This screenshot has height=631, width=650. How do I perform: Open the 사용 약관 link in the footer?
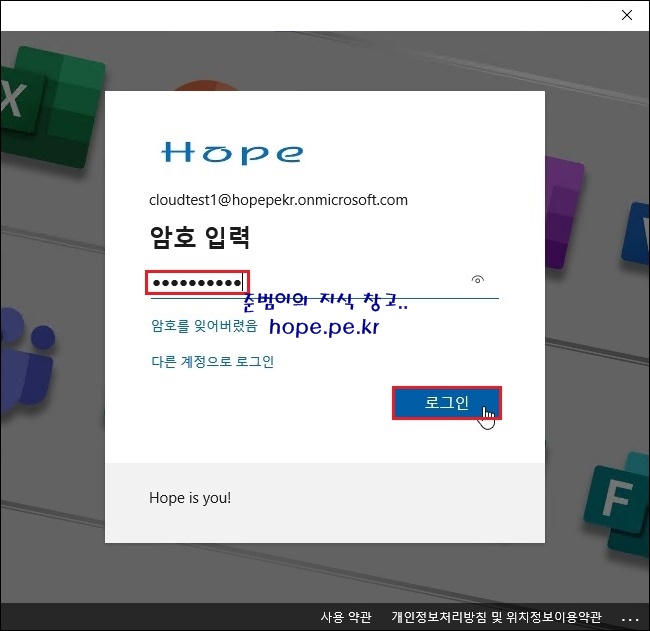(x=346, y=617)
